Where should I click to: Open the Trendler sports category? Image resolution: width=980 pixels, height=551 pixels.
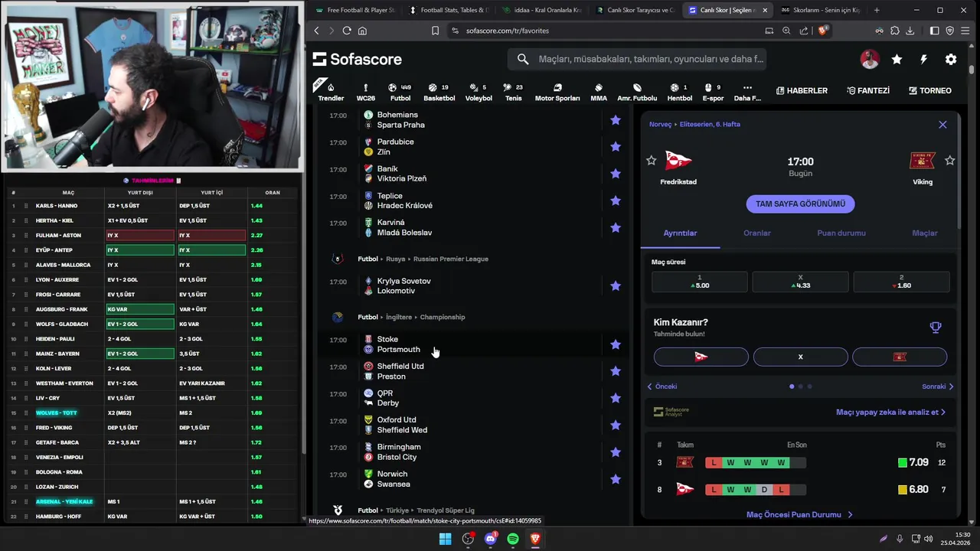pos(331,92)
